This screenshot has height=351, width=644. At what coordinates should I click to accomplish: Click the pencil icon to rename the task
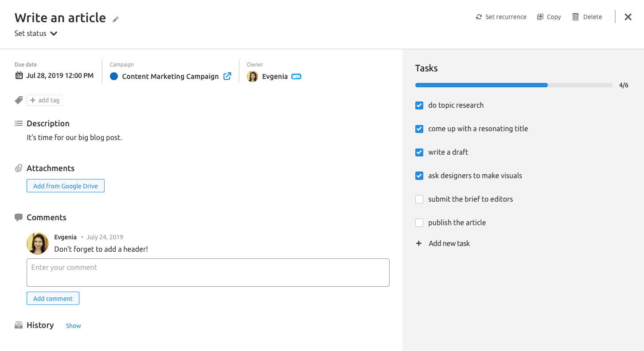(115, 19)
